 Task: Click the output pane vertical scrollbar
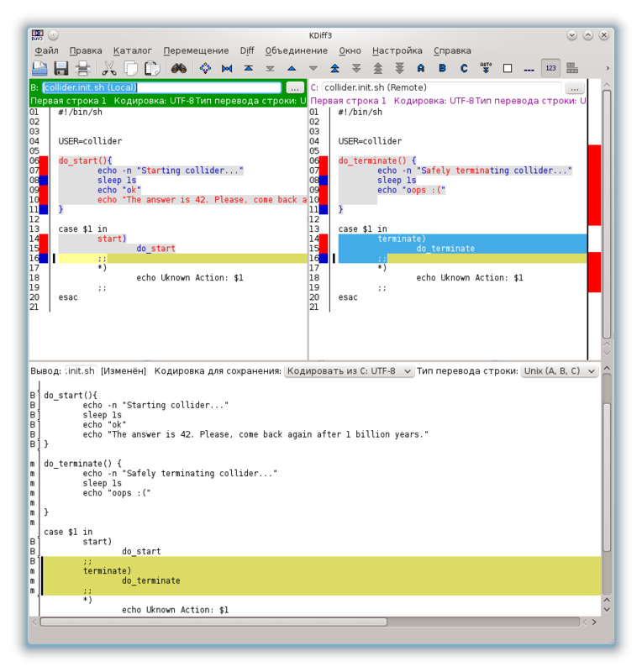pos(607,475)
